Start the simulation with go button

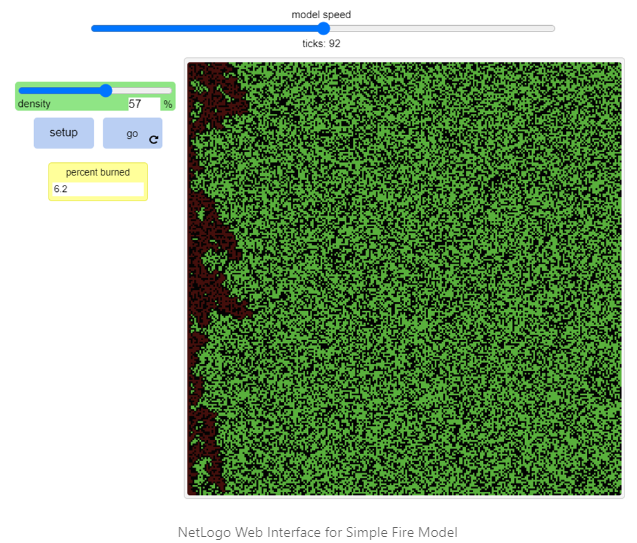pyautogui.click(x=132, y=133)
